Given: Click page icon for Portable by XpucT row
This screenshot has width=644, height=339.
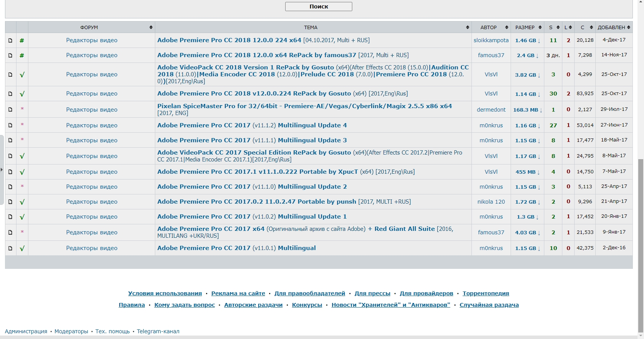Looking at the screenshot, I should [x=10, y=171].
